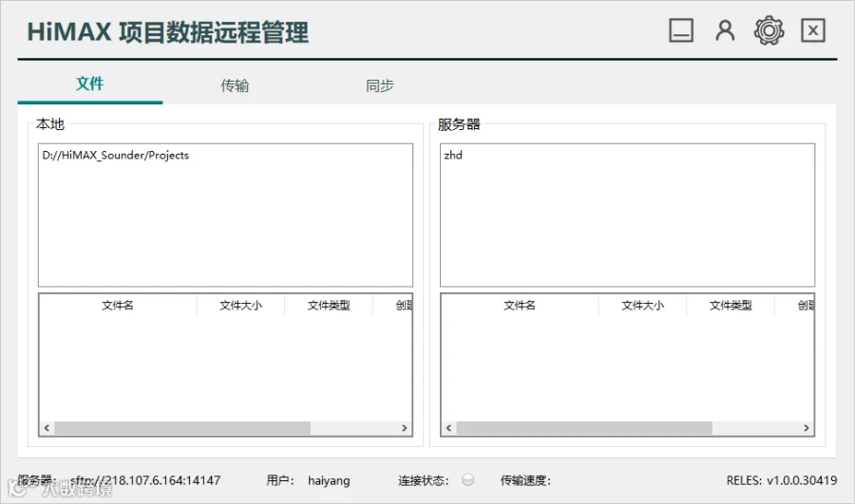Switch to the 传输 tab
The width and height of the screenshot is (855, 504).
[235, 85]
